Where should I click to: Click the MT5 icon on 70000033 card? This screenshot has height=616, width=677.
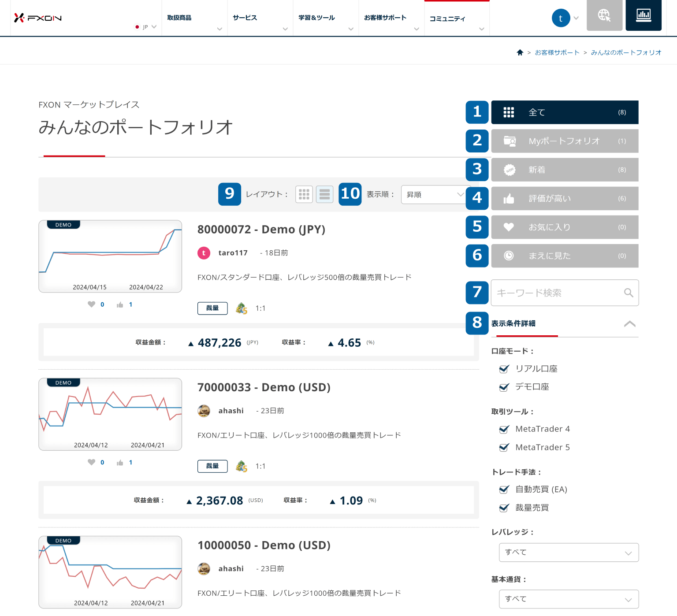coord(242,466)
